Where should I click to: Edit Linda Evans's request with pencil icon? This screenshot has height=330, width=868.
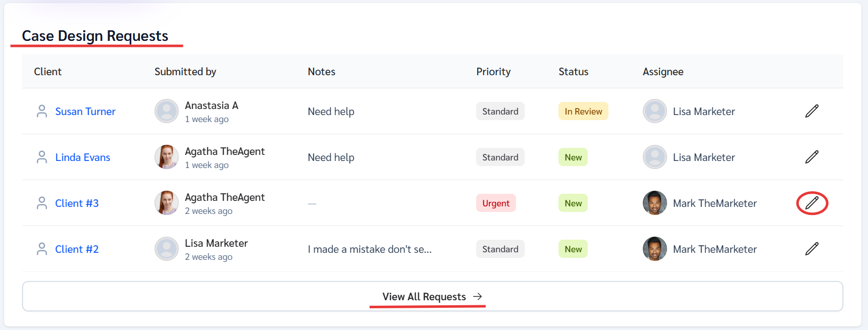point(811,157)
